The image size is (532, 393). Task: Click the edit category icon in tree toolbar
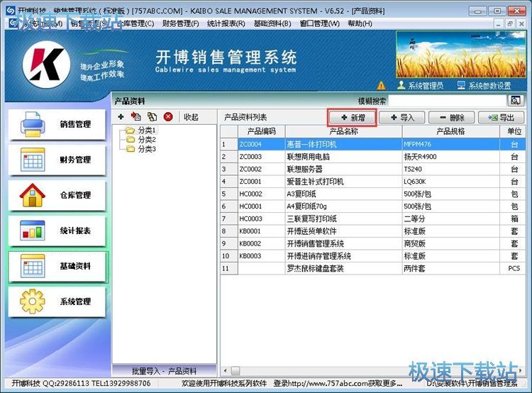(x=136, y=117)
